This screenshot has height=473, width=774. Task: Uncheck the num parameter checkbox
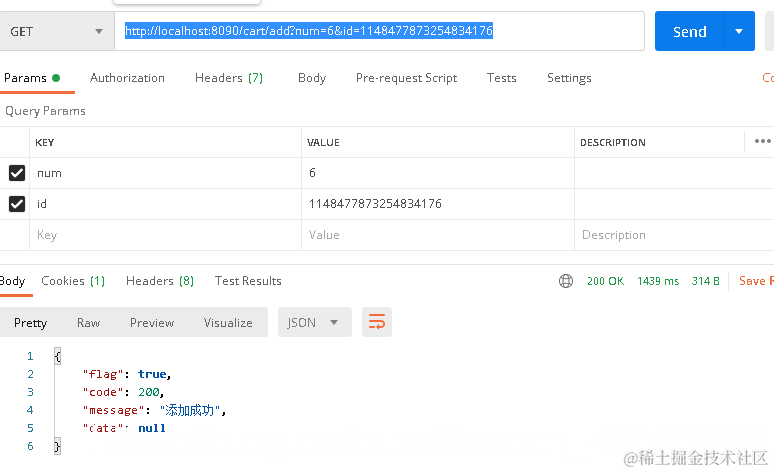tap(17, 173)
